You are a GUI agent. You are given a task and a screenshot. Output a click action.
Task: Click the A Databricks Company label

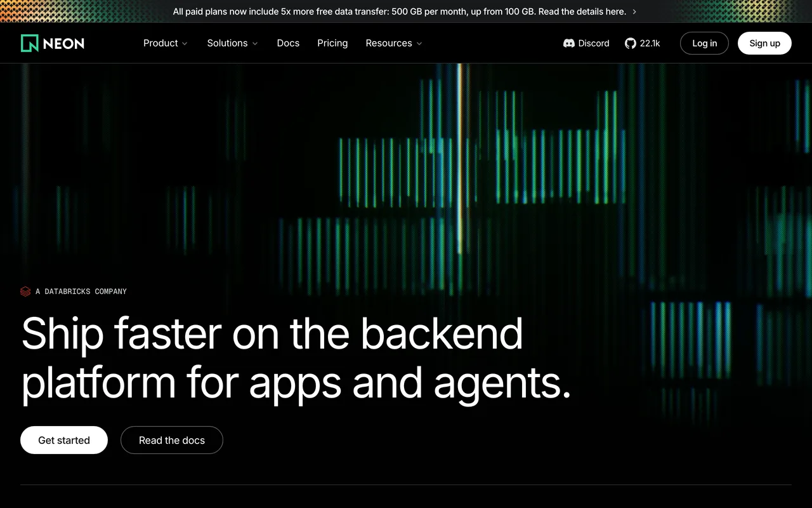click(x=81, y=291)
